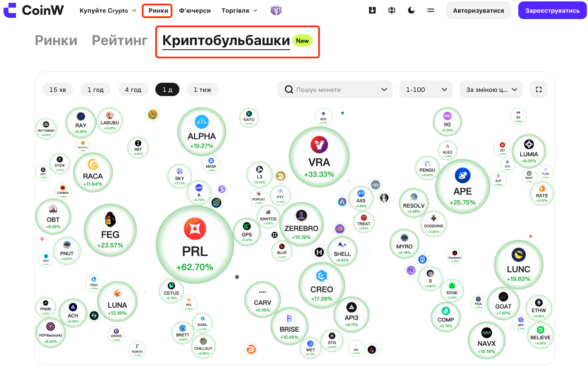Viewport: 588px width, 366px height.
Task: Select the ACH bubble
Action: tap(73, 313)
